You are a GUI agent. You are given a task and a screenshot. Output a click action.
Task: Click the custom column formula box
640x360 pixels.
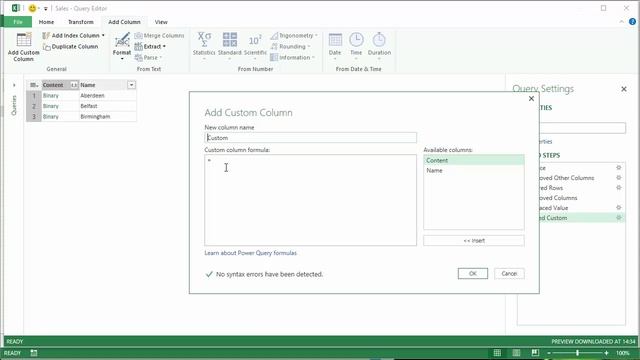pyautogui.click(x=310, y=200)
